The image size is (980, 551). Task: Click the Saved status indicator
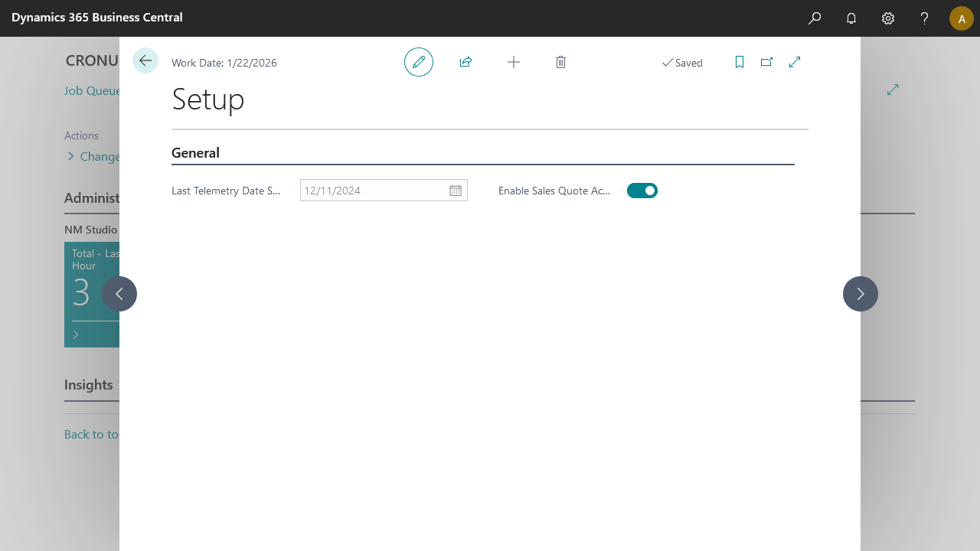point(682,63)
